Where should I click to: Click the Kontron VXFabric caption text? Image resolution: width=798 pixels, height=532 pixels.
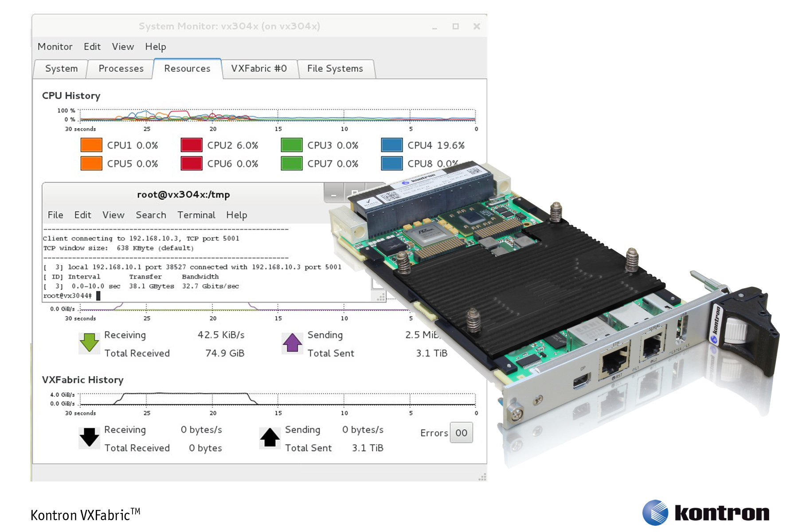tap(86, 514)
